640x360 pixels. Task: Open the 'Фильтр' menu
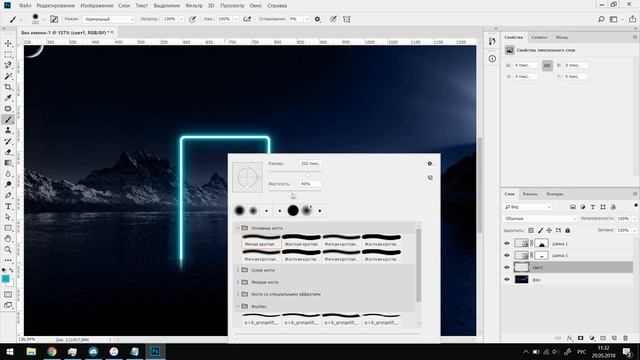click(194, 6)
